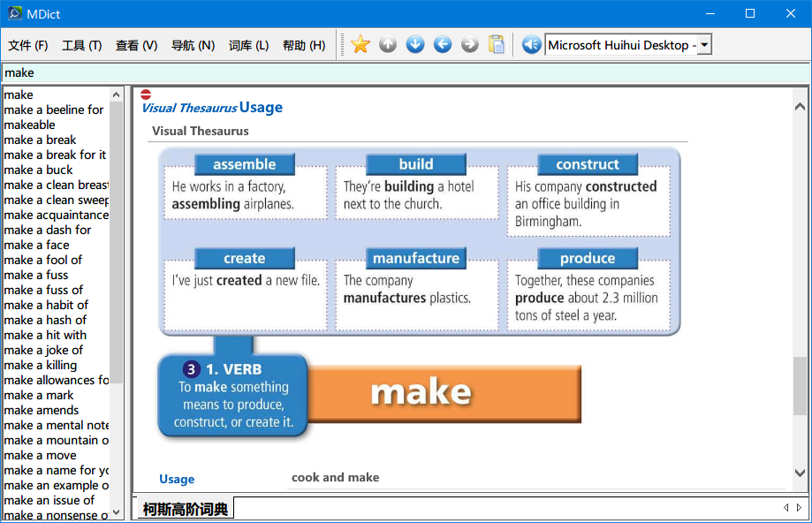This screenshot has width=812, height=523.
Task: Follow the Visual Thesaurus link
Action: 189,109
